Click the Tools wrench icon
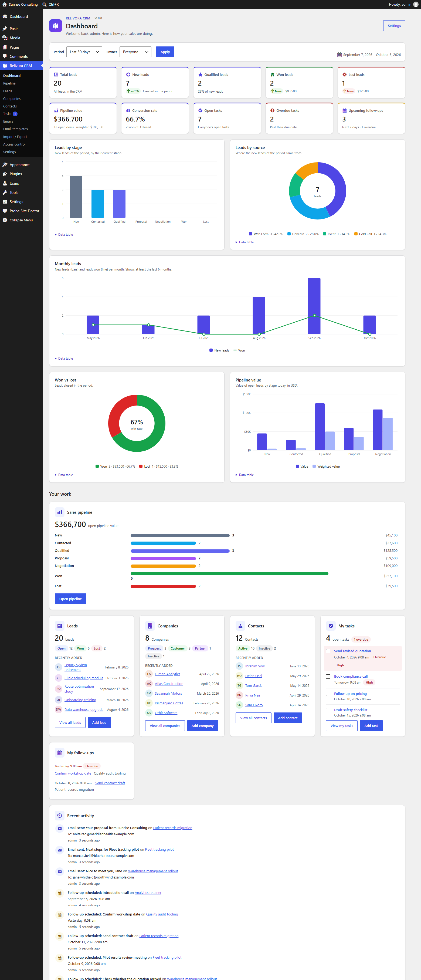 pyautogui.click(x=5, y=192)
